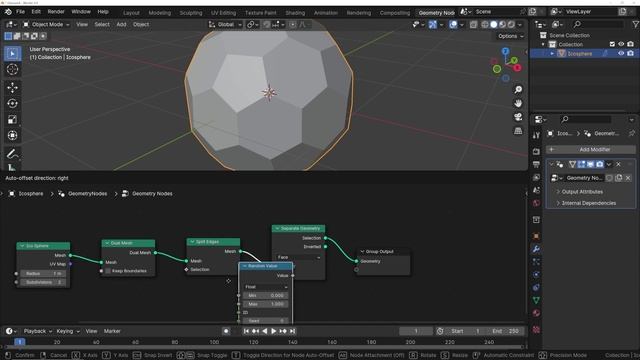Select the Select Box tool
This screenshot has height=360, width=640.
point(12,53)
